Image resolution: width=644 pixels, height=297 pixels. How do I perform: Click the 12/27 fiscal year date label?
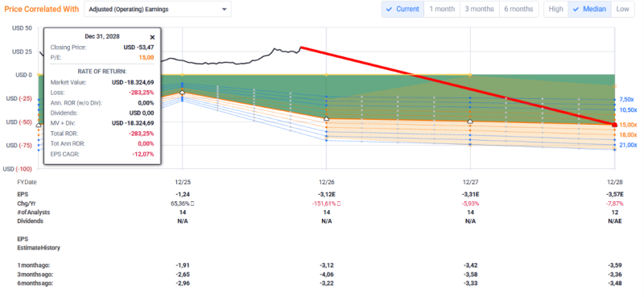click(x=471, y=182)
